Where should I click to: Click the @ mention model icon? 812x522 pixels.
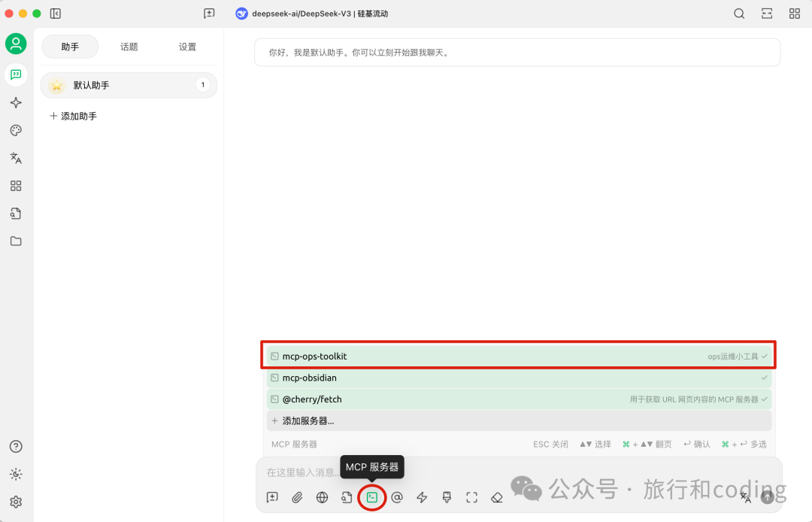point(397,498)
